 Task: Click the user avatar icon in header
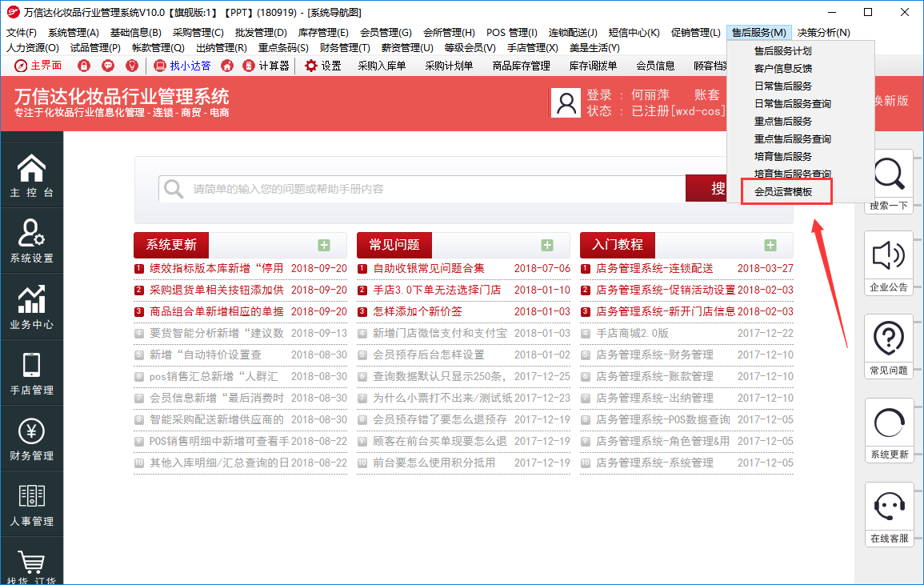click(566, 103)
